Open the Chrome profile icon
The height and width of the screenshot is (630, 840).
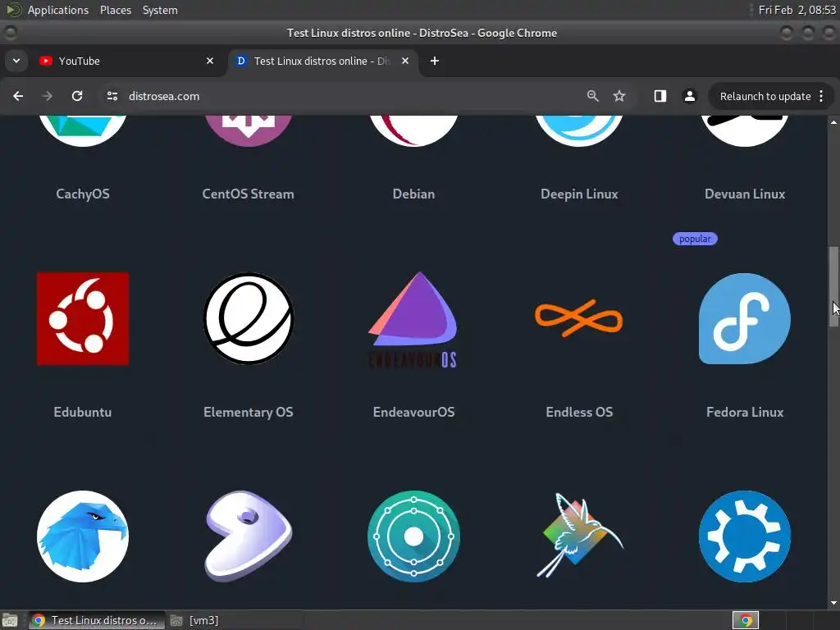pyautogui.click(x=689, y=96)
